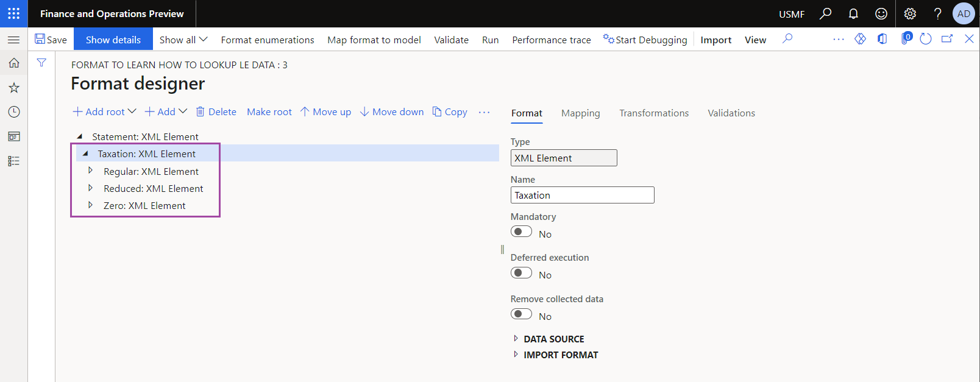Click the Type field XML Element
The height and width of the screenshot is (382, 980).
coord(564,158)
